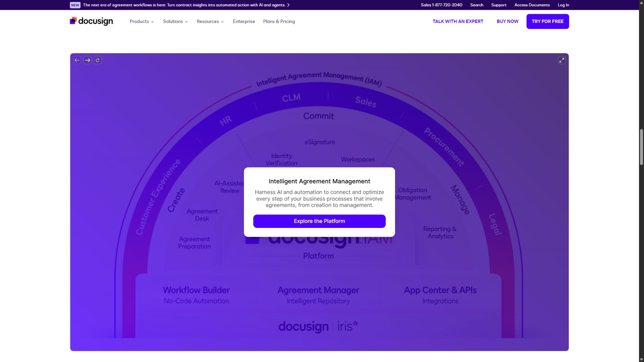This screenshot has height=362, width=644.
Task: Open the Enterprise page
Action: 244,21
